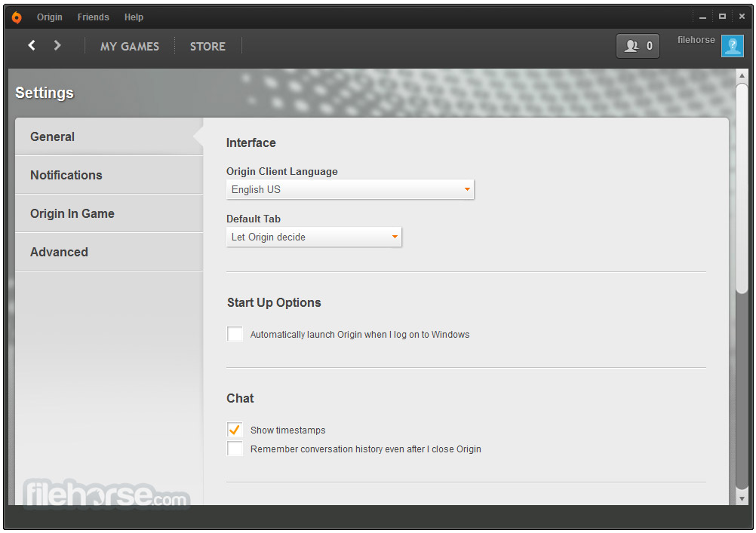Open the Help menu
The image size is (756, 533).
point(134,17)
